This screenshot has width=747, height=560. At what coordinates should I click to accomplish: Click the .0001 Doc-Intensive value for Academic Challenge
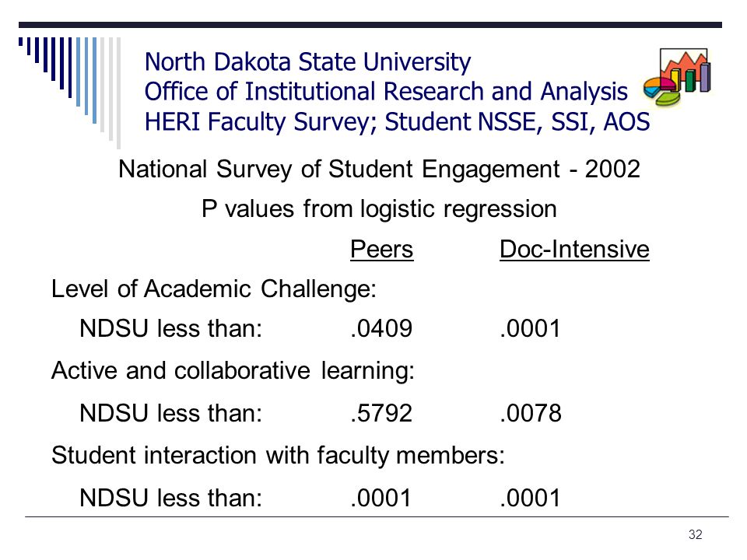[530, 328]
